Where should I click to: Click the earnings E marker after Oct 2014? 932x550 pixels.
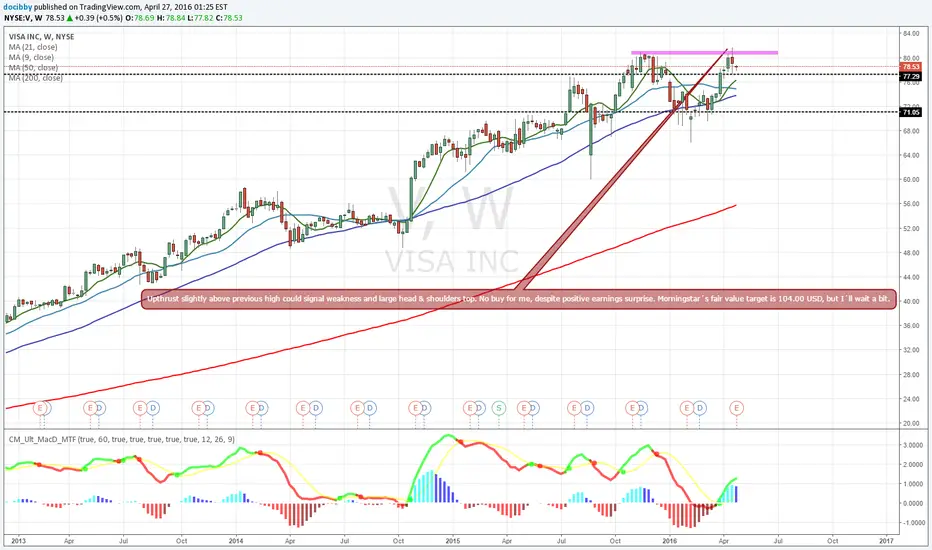(x=415, y=408)
